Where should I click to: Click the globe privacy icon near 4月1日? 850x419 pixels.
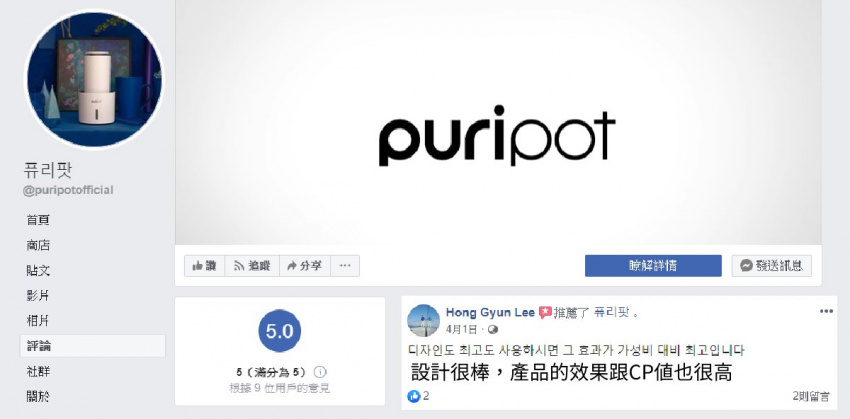point(492,330)
